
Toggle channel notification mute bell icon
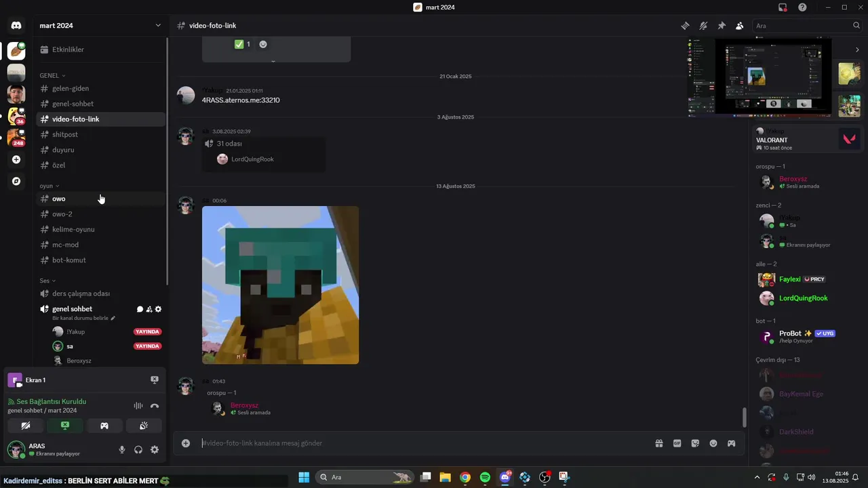coord(703,26)
